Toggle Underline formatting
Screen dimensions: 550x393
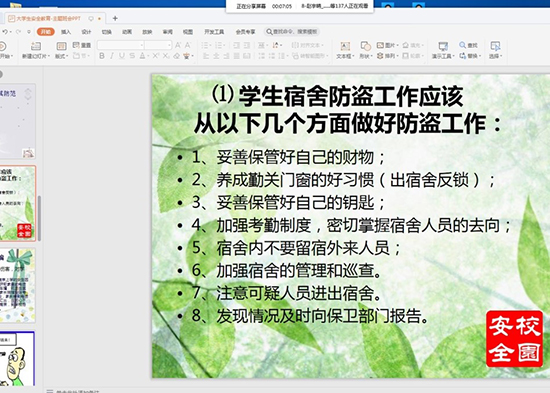click(x=122, y=56)
